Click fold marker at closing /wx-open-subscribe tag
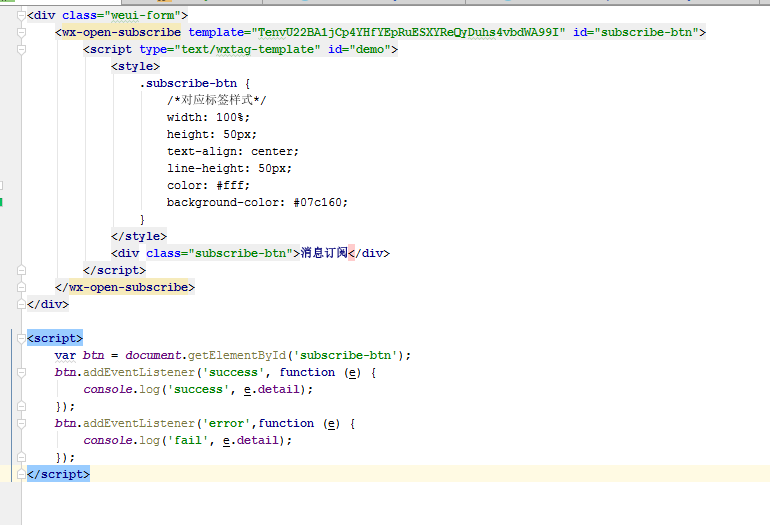Screen dimensions: 770x525 [x=21, y=287]
